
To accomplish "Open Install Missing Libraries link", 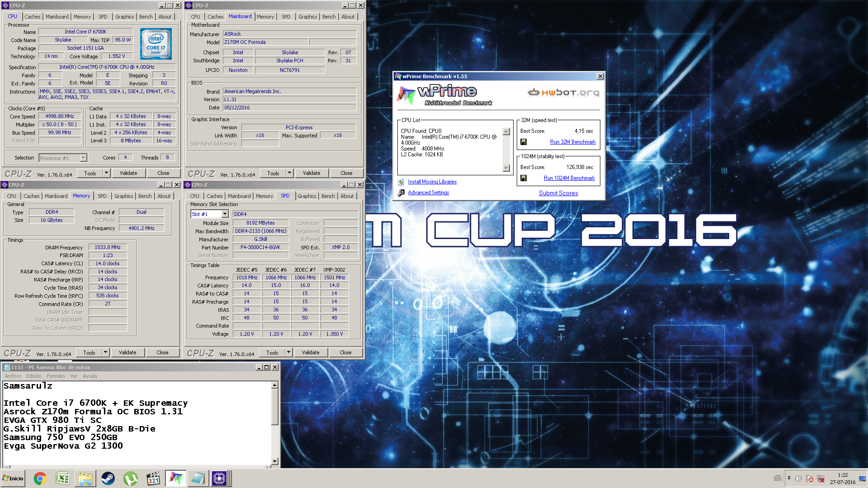I will [x=432, y=182].
